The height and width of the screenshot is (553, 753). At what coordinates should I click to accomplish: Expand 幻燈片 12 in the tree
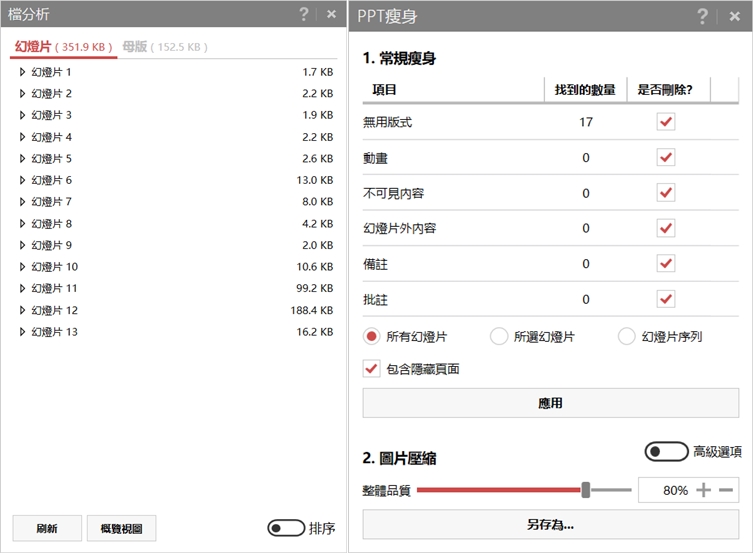22,310
